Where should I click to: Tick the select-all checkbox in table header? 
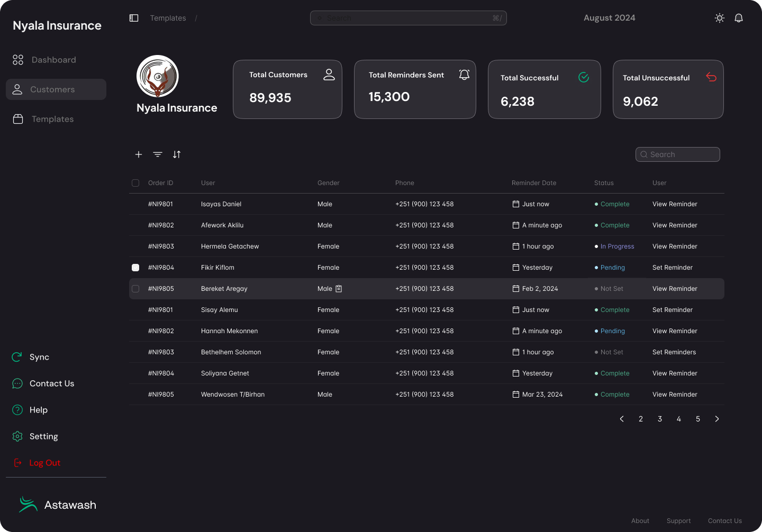point(135,183)
